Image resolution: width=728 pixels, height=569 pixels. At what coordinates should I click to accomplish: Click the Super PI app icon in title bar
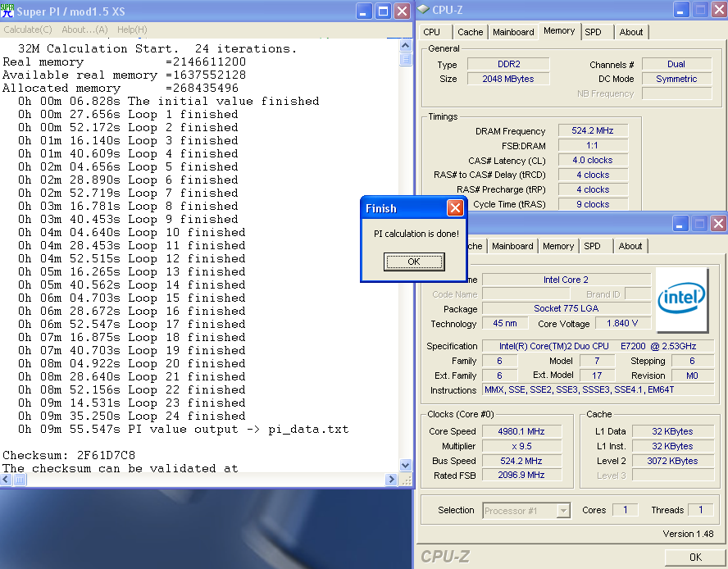(7, 11)
